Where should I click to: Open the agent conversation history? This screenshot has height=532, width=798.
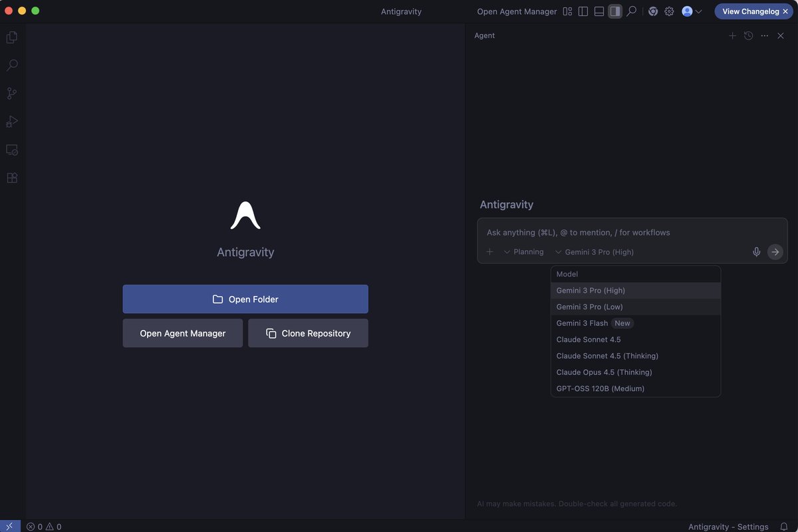point(748,36)
